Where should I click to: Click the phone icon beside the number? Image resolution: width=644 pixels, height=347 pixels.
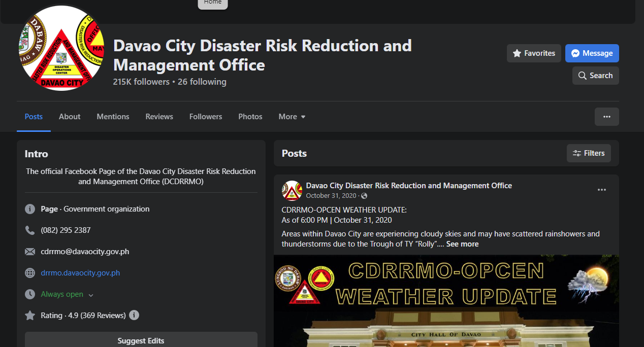(30, 230)
